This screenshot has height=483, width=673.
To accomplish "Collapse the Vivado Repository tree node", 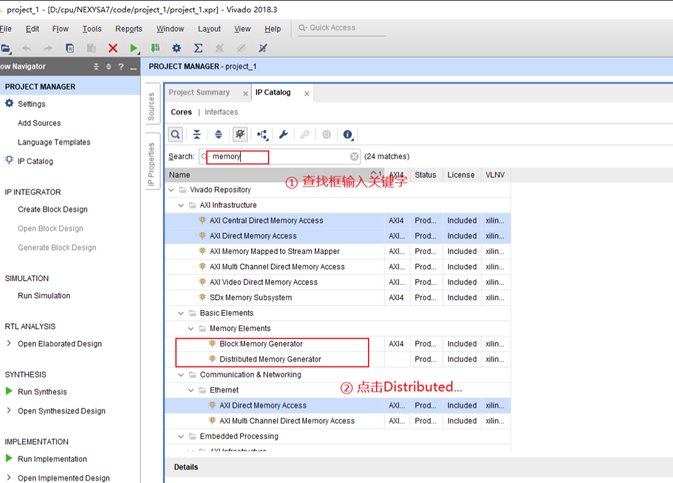I will pos(172,190).
